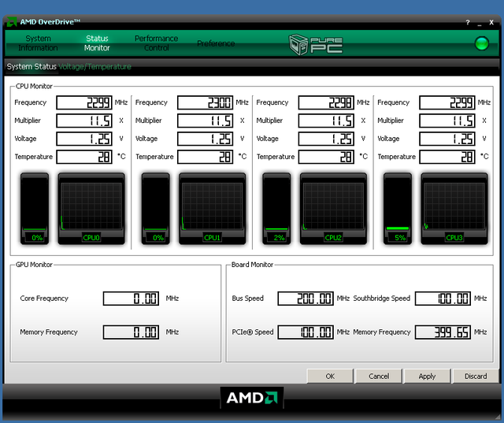Select the System Status sub-tab
The height and width of the screenshot is (423, 504).
coord(31,66)
